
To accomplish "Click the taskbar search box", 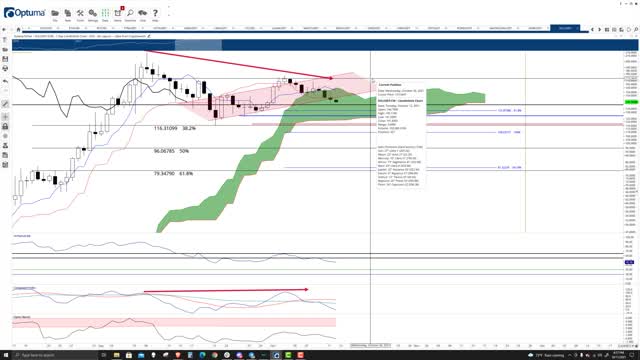I will [56, 355].
